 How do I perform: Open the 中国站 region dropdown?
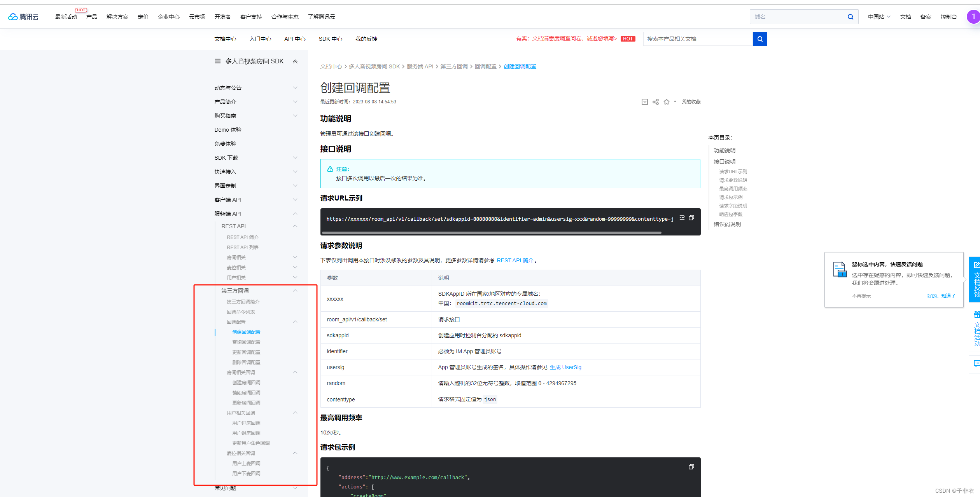[x=879, y=17]
